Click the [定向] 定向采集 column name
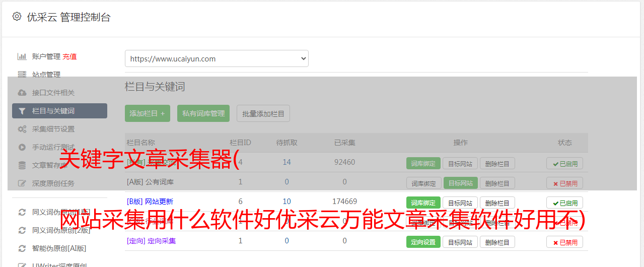The height and width of the screenshot is (267, 644). point(152,241)
